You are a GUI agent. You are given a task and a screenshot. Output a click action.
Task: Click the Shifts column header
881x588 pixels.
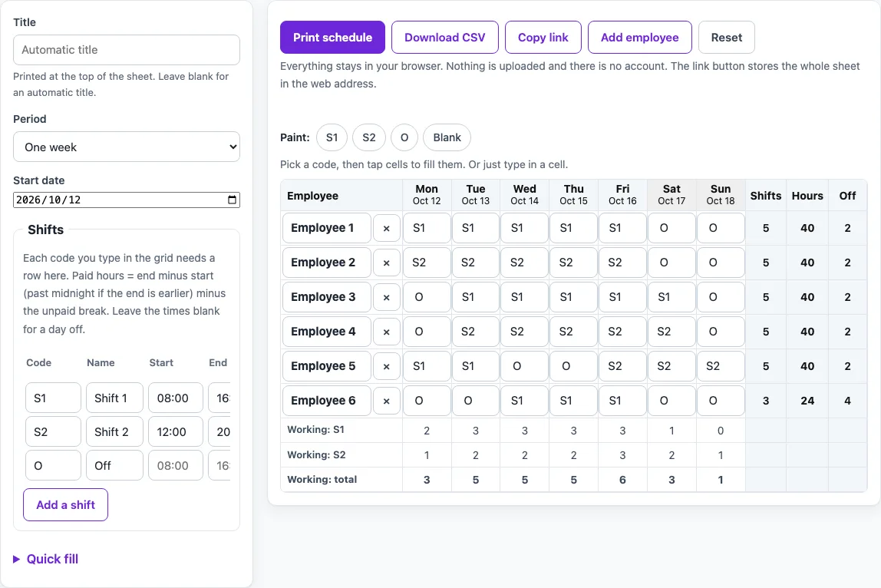[x=766, y=196]
